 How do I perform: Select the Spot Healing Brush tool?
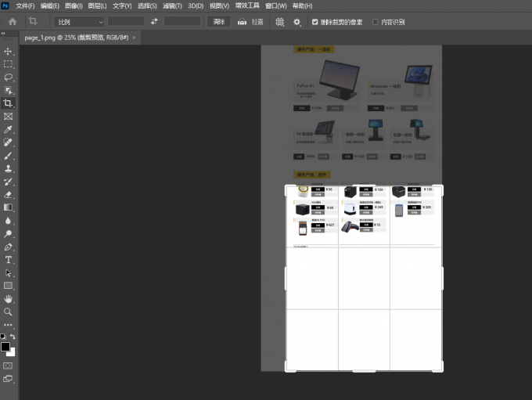[x=8, y=142]
